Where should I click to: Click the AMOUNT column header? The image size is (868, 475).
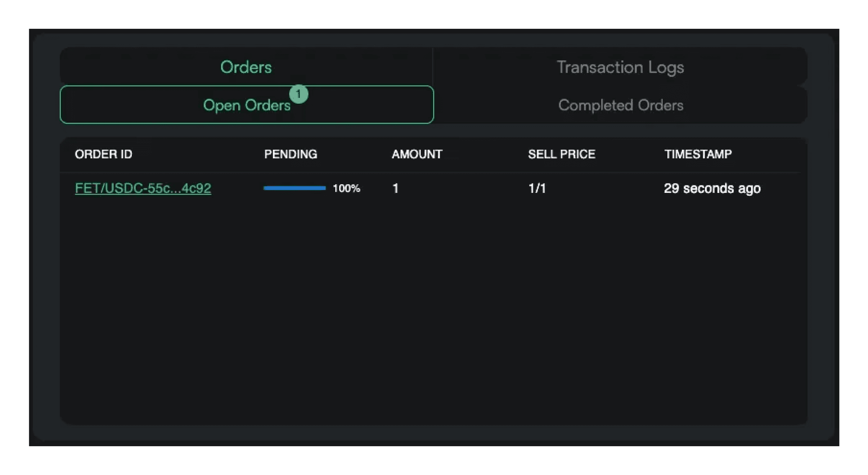coord(417,154)
